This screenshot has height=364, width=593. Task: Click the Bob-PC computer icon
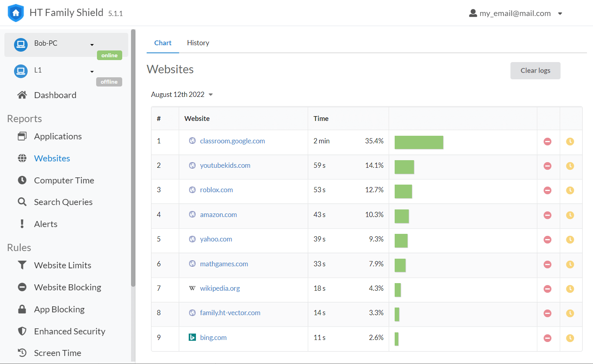[21, 44]
